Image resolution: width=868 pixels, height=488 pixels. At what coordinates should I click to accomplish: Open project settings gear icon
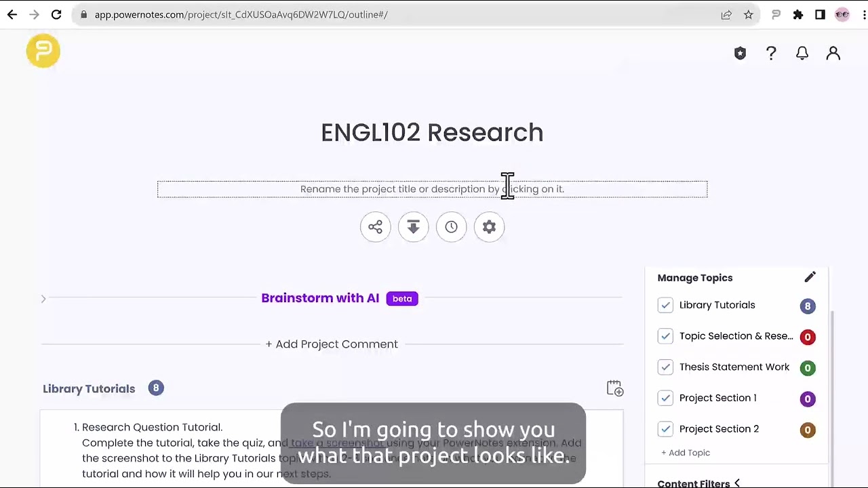[x=489, y=227]
